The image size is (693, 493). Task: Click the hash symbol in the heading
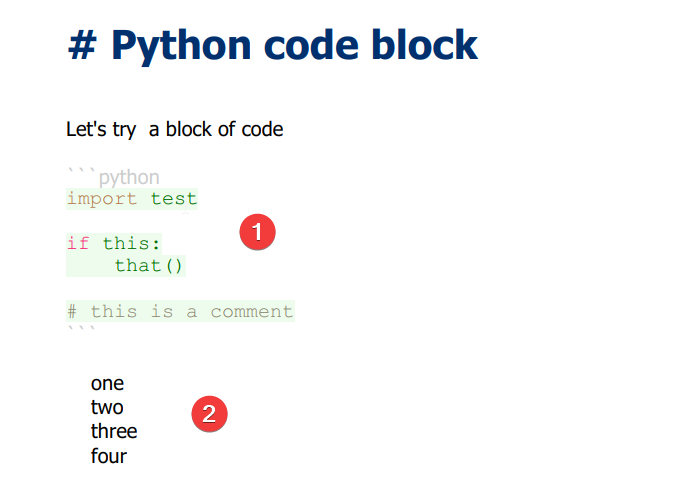82,46
